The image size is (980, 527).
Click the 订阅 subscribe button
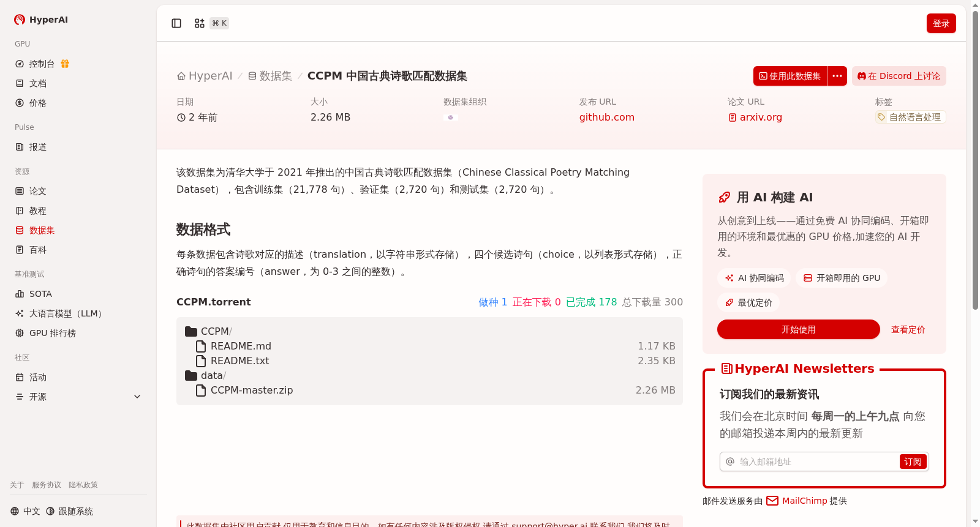pyautogui.click(x=913, y=462)
